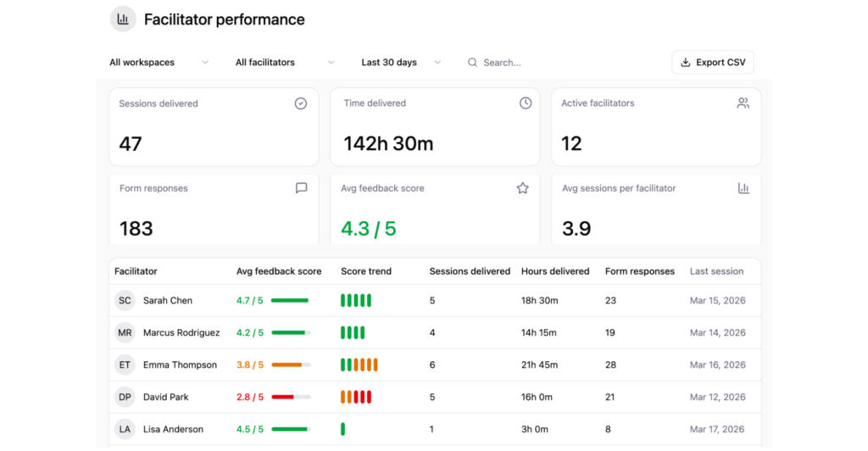Click the people icon on Active facilitators card
Viewport: 868px width, 451px height.
click(x=743, y=103)
